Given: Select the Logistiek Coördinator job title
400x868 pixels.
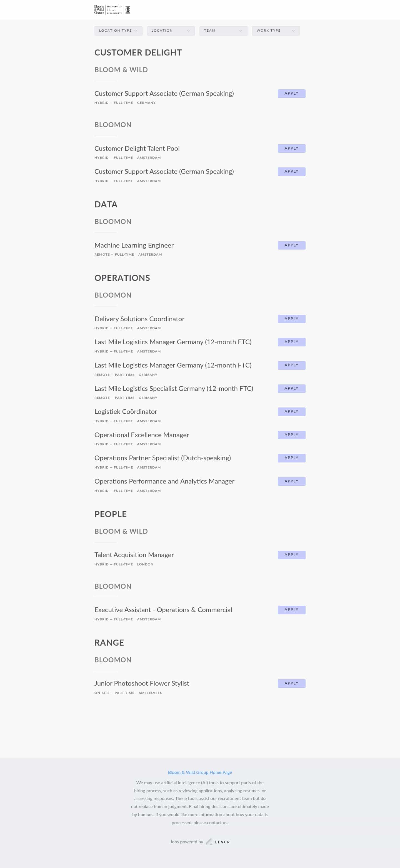Looking at the screenshot, I should pos(126,411).
